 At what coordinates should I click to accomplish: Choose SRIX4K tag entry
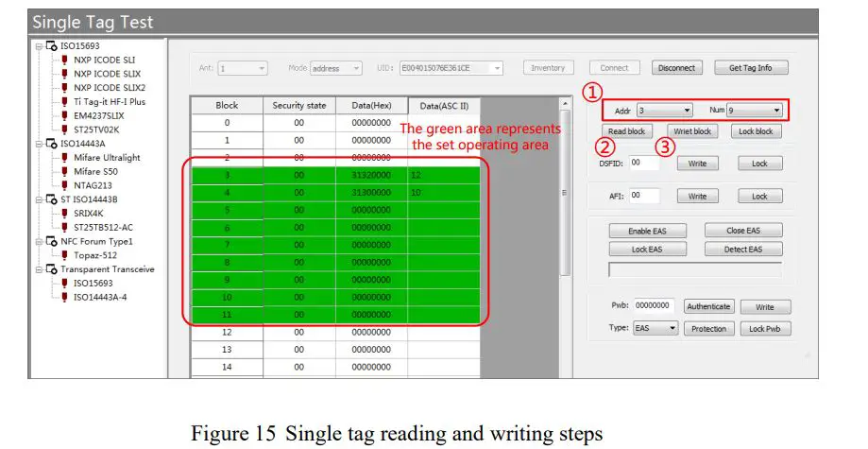[89, 214]
